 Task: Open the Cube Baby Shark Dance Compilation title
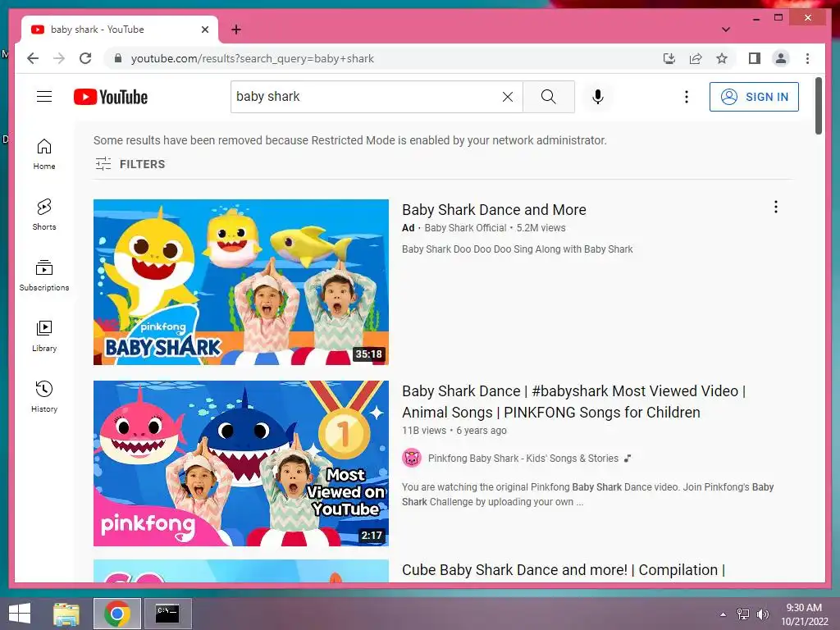[x=564, y=570]
